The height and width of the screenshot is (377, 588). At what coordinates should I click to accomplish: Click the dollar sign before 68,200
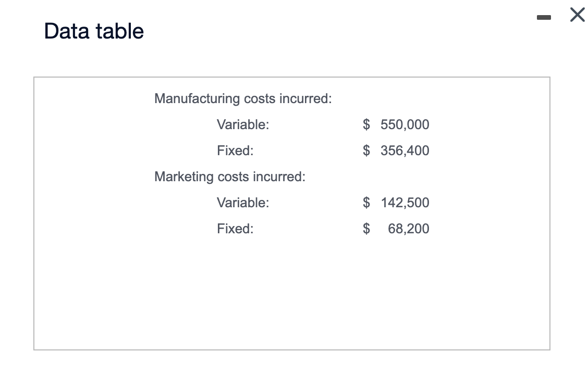click(x=367, y=229)
